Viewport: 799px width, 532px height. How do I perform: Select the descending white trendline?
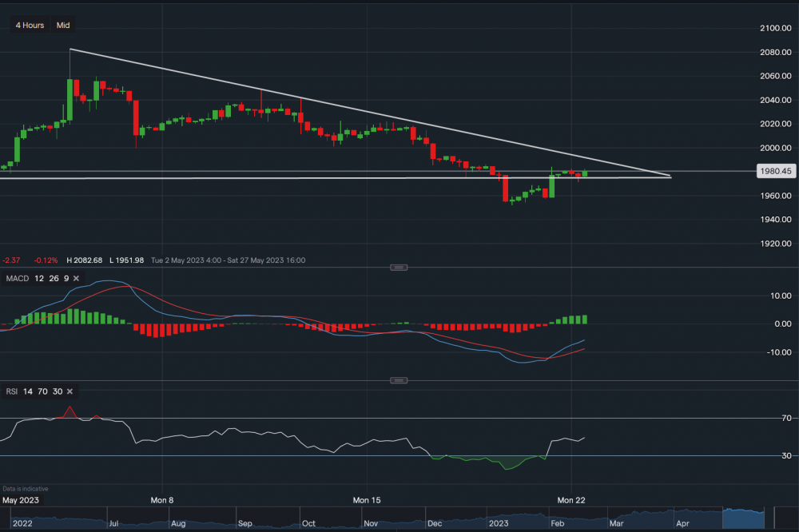pyautogui.click(x=360, y=110)
